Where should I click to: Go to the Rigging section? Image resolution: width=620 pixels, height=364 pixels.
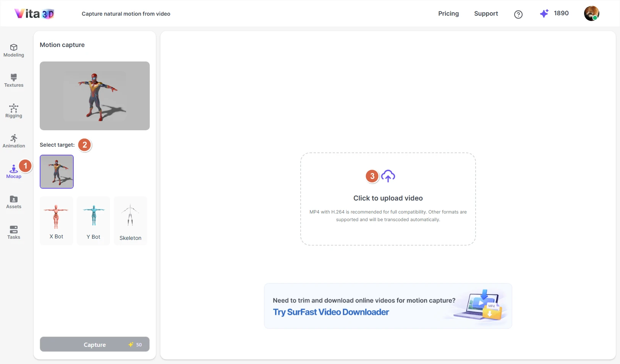pyautogui.click(x=14, y=111)
